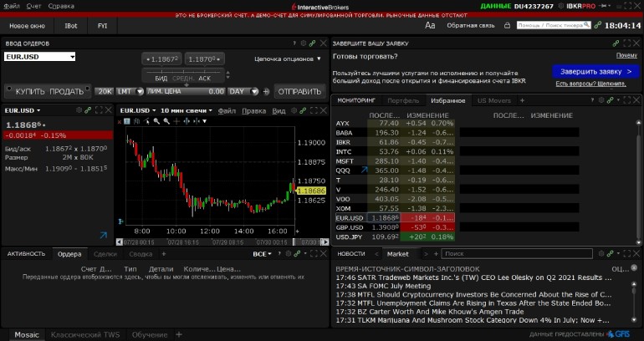The image size is (644, 341).
Task: Open the Файл menu in title bar
Action: pyautogui.click(x=12, y=6)
